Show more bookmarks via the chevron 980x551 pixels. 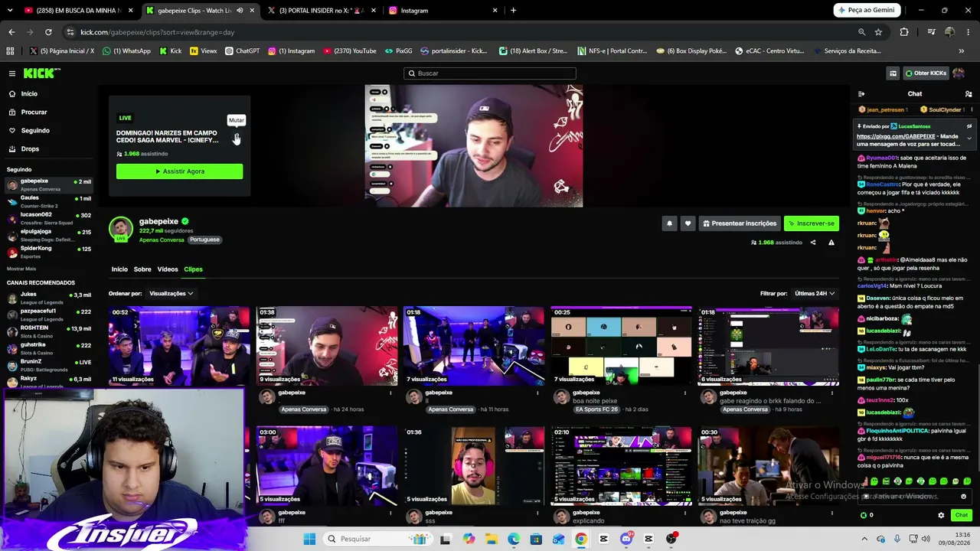coord(962,51)
